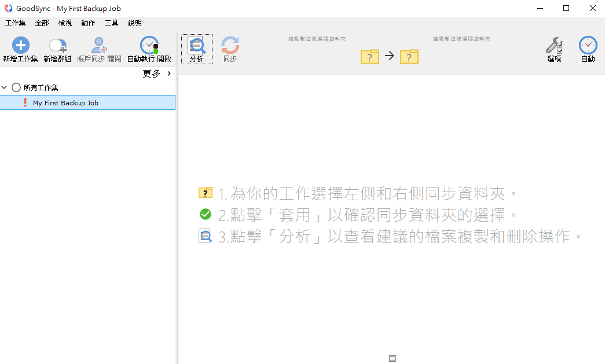Expand the 更多 toolbar overflow arrow
This screenshot has height=364, width=605.
pyautogui.click(x=169, y=73)
